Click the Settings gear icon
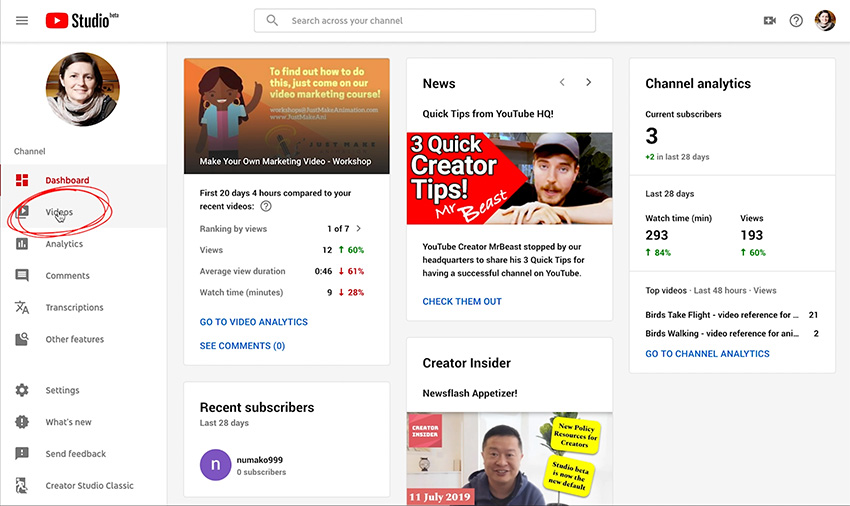 22,390
